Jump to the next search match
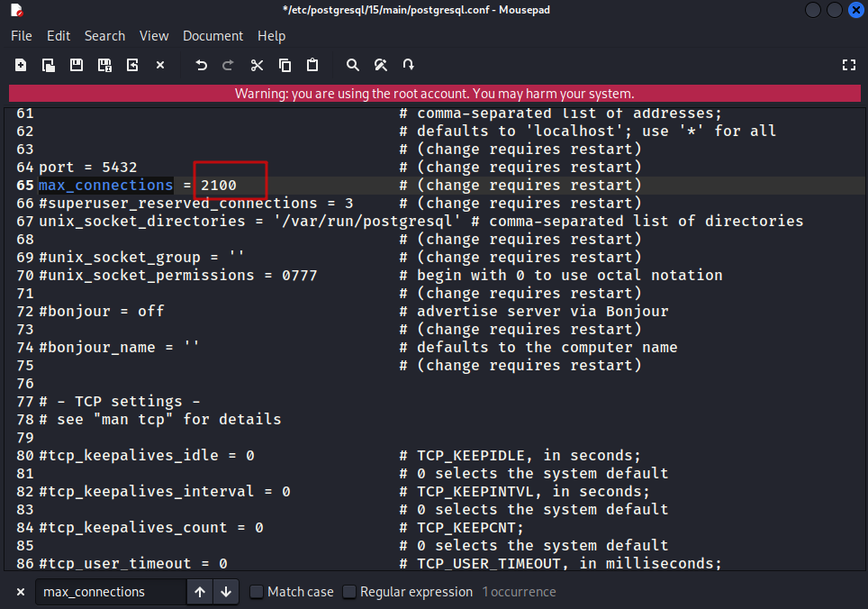This screenshot has width=868, height=609. click(x=226, y=592)
